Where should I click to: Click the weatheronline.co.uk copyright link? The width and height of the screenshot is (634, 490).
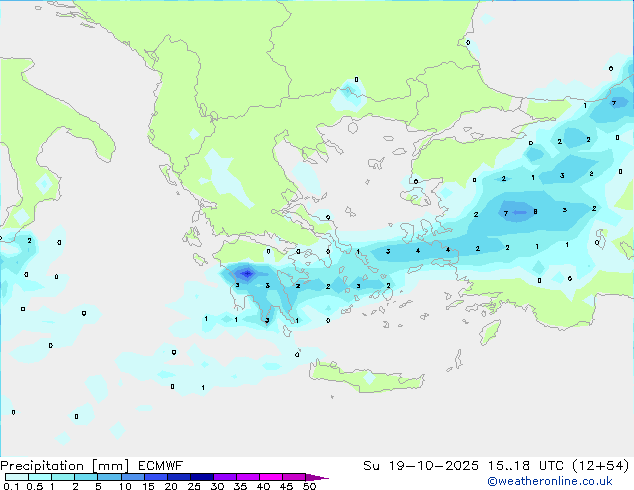550,481
